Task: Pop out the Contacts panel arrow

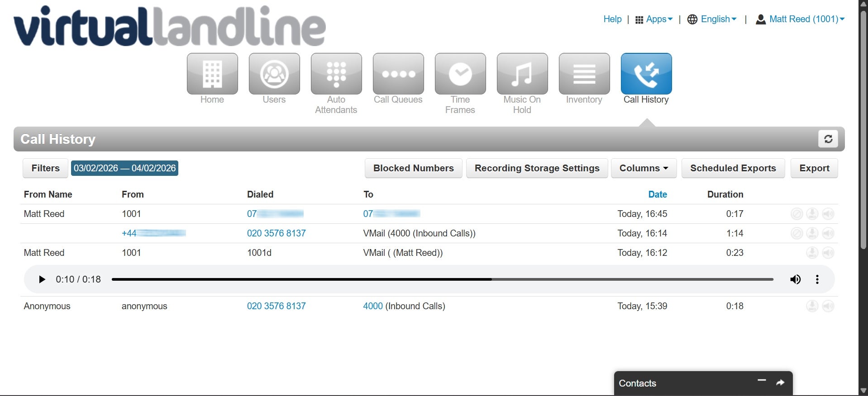Action: pyautogui.click(x=780, y=383)
